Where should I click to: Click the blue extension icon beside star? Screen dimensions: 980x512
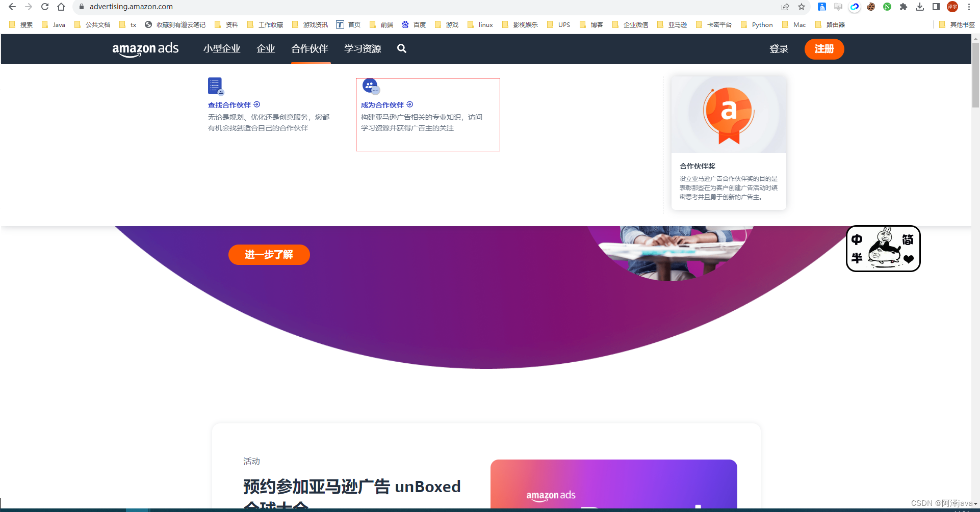pyautogui.click(x=822, y=7)
